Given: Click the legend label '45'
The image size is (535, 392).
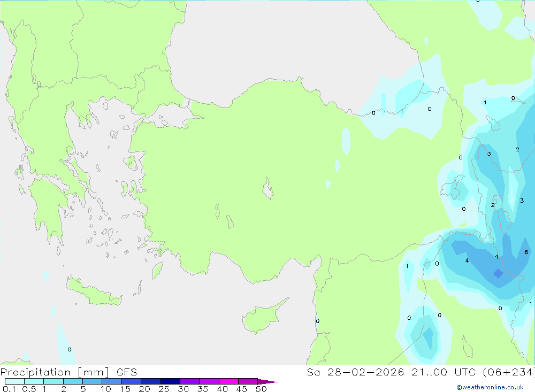Looking at the screenshot, I should [x=242, y=389].
